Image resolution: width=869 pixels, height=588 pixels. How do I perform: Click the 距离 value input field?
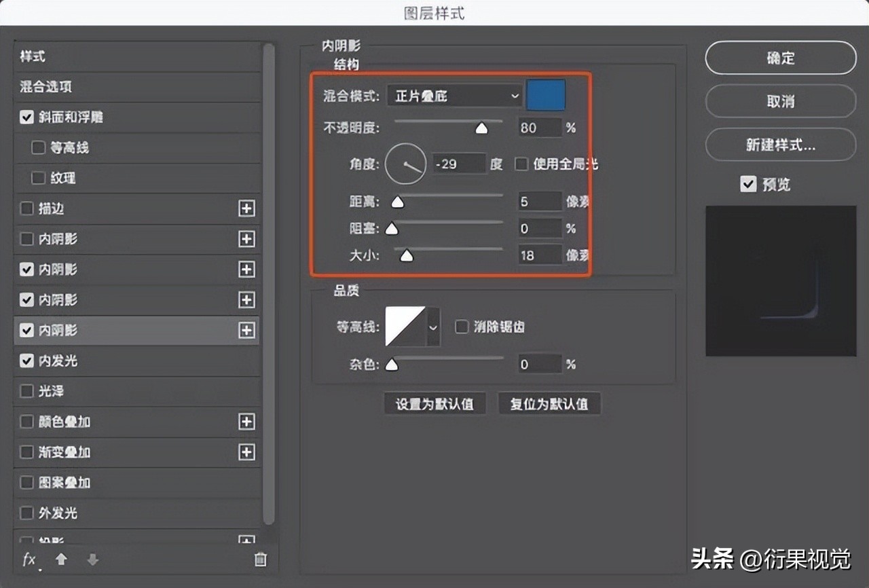pyautogui.click(x=539, y=201)
